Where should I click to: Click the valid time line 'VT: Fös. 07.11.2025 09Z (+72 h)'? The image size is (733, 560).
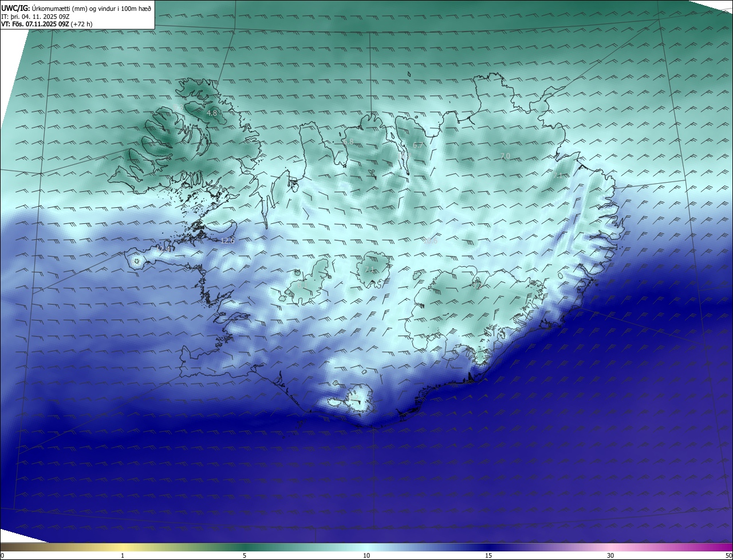(x=47, y=24)
